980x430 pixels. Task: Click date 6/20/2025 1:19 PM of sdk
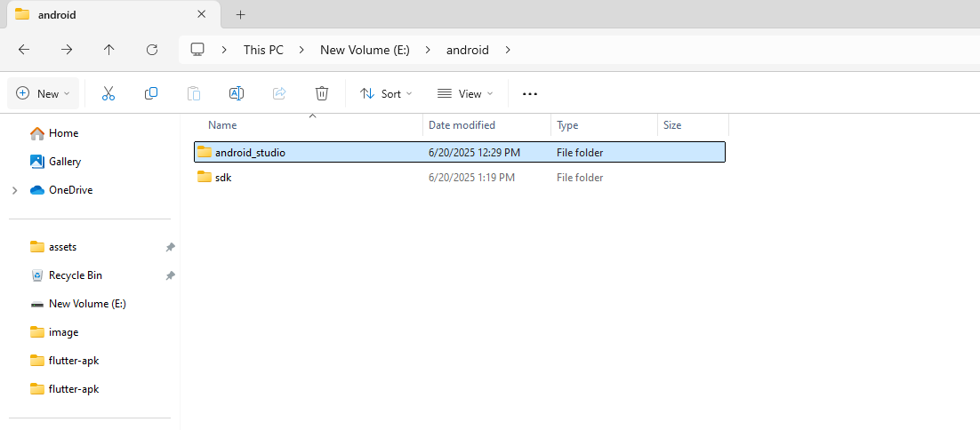472,178
